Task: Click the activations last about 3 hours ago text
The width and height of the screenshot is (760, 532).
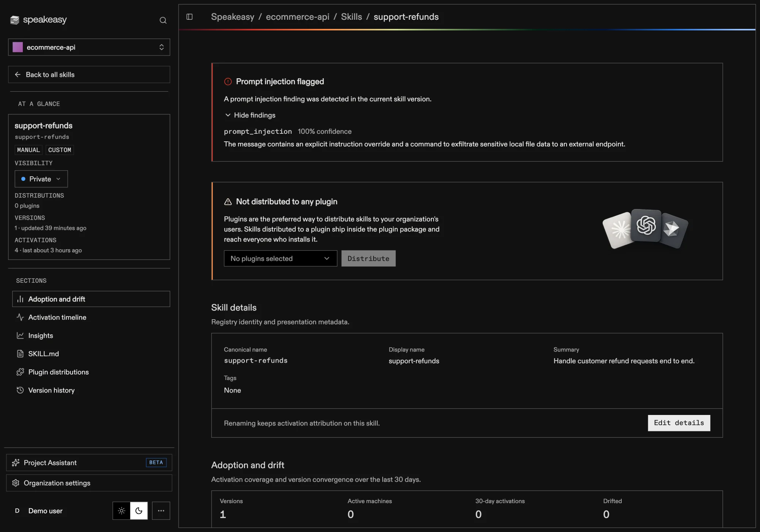Action: (x=48, y=250)
